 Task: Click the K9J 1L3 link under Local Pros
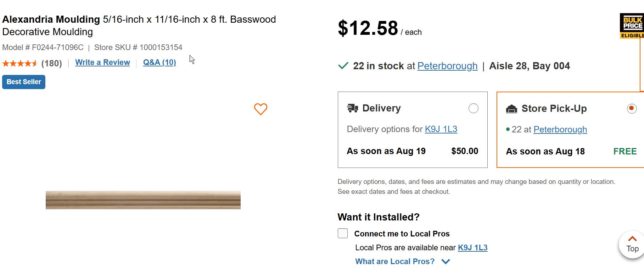(x=472, y=247)
